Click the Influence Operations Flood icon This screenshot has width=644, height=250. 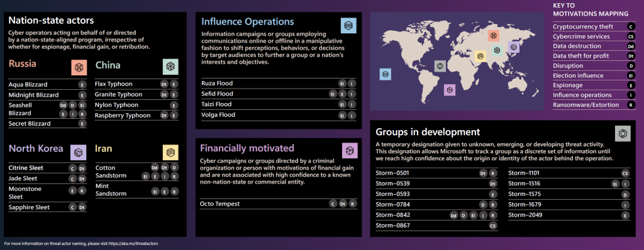(348, 26)
